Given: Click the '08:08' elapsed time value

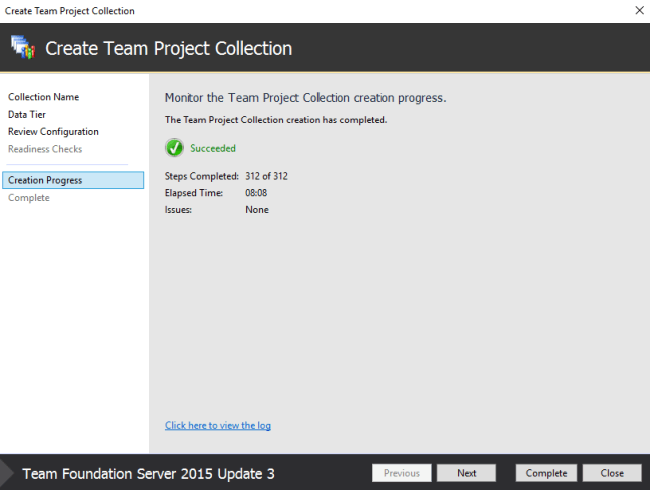Looking at the screenshot, I should (256, 193).
